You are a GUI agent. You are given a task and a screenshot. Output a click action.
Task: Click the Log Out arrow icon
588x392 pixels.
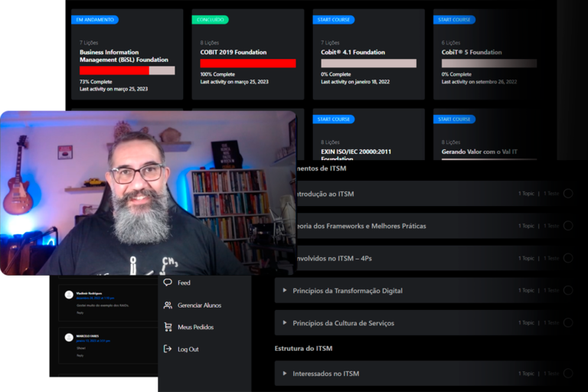pos(168,349)
